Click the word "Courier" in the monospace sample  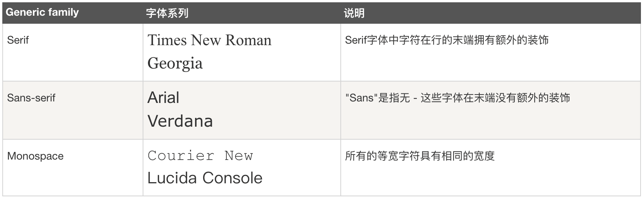(x=181, y=156)
